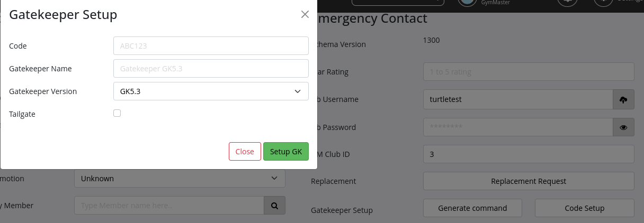Click the Code input field

tap(211, 45)
